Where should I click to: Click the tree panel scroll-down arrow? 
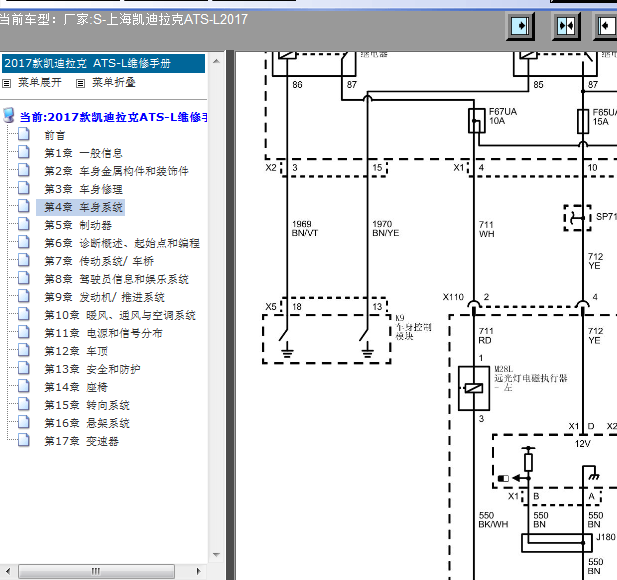pyautogui.click(x=216, y=555)
